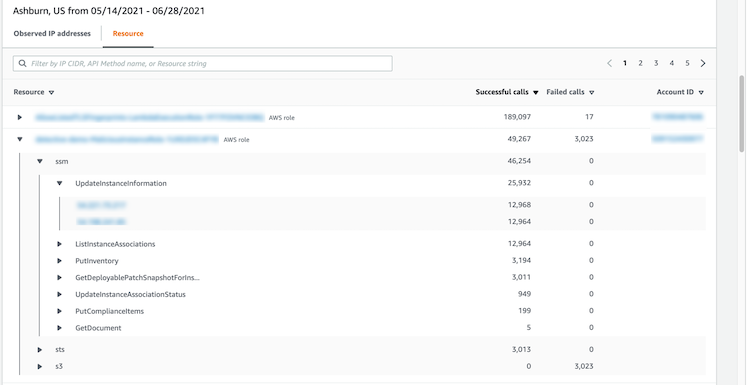
Task: Sort by Failed calls column
Action: tap(570, 92)
